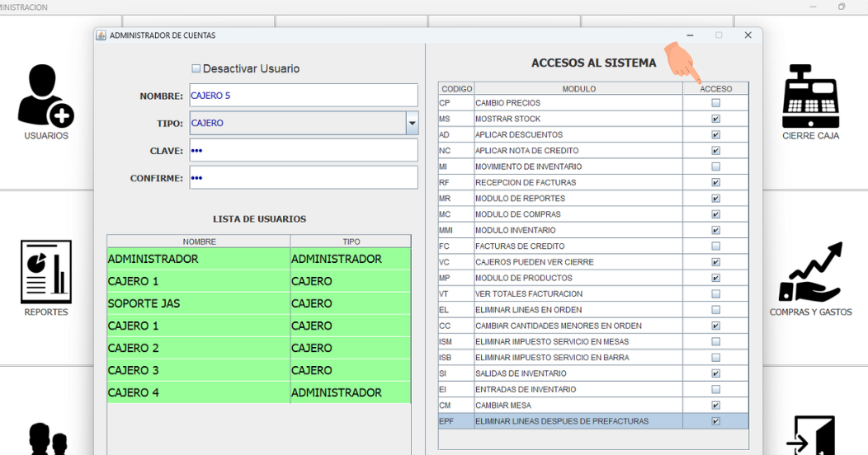Click the Modulo column header
Image resolution: width=868 pixels, height=455 pixels.
click(x=578, y=88)
